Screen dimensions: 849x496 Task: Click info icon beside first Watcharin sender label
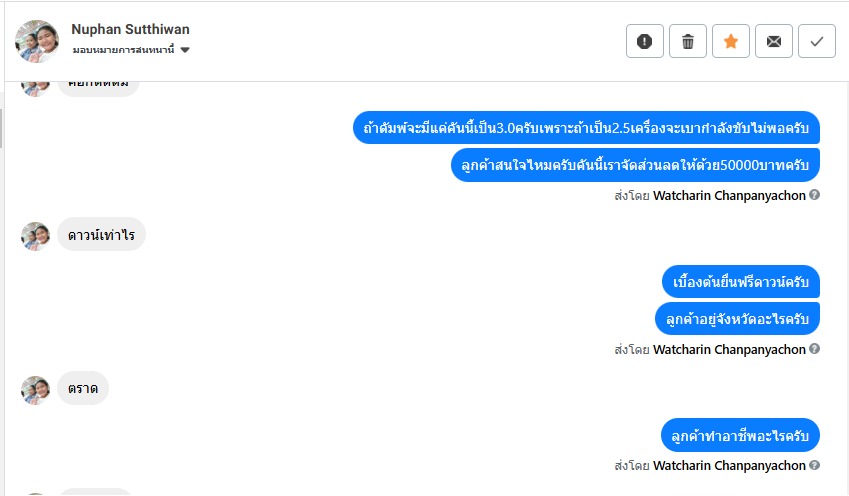click(814, 196)
